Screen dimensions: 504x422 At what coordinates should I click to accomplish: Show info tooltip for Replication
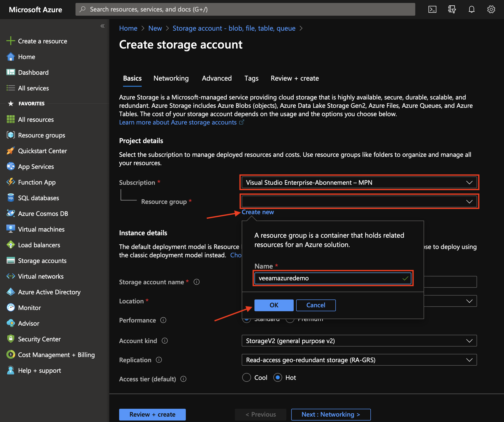[159, 360]
